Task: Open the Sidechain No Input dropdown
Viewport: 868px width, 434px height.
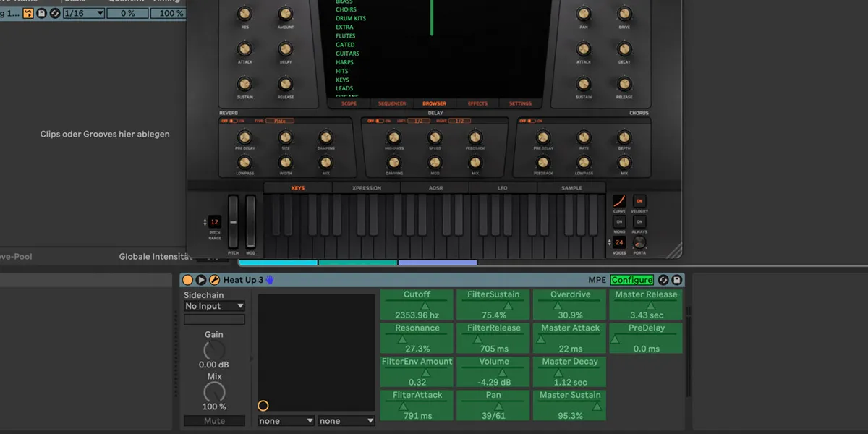Action: point(214,306)
